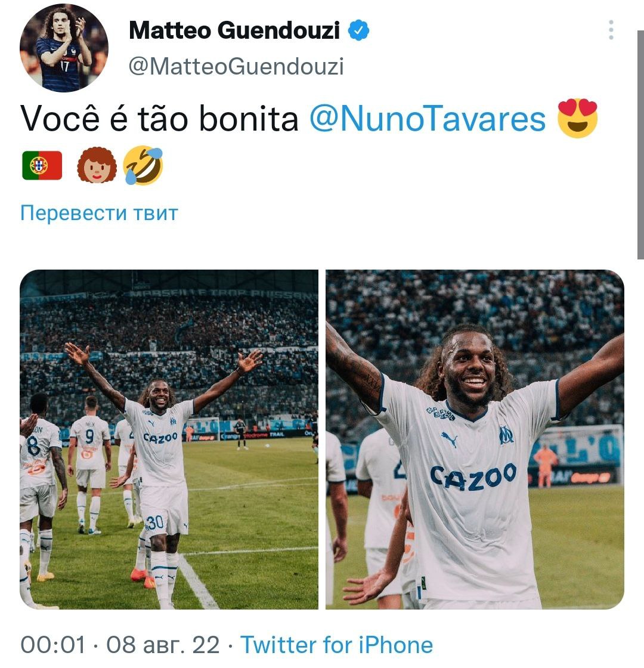The image size is (644, 668).
Task: Click the rolling laughing emoji
Action: tap(143, 165)
